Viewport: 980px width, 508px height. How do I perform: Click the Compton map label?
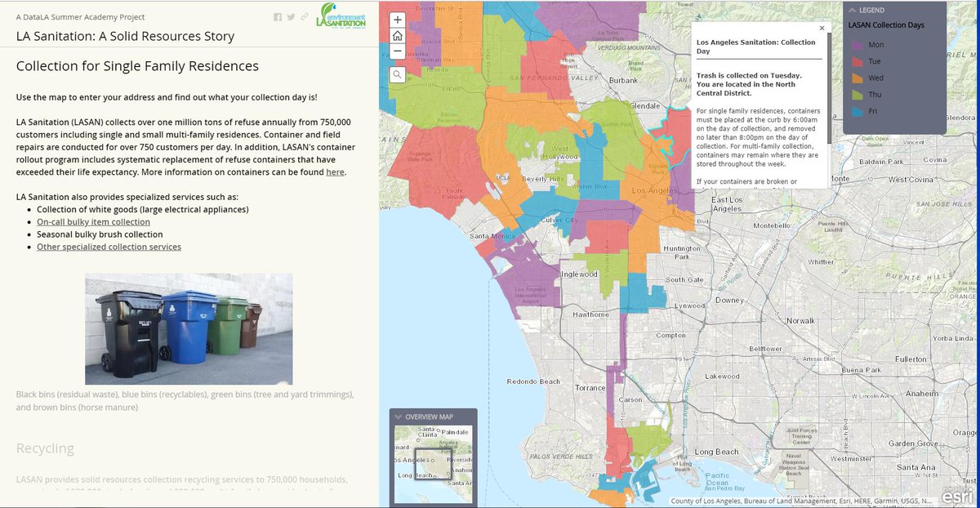670,335
